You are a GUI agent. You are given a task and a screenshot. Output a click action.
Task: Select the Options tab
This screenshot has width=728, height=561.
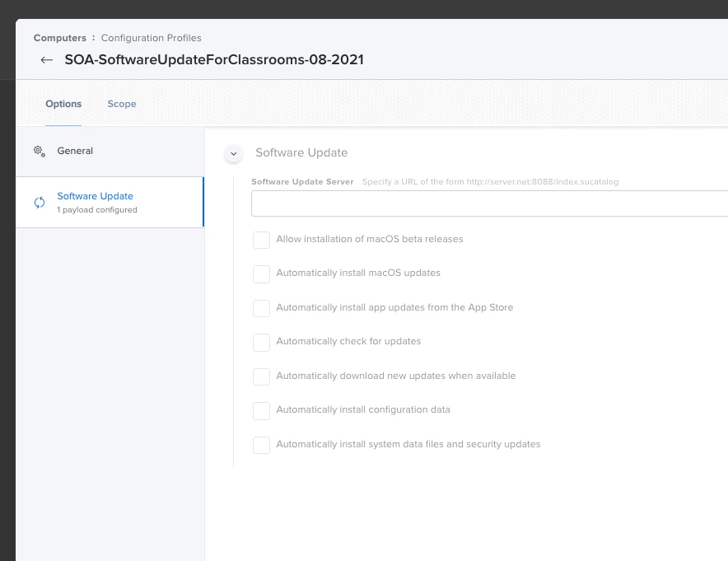(x=63, y=104)
